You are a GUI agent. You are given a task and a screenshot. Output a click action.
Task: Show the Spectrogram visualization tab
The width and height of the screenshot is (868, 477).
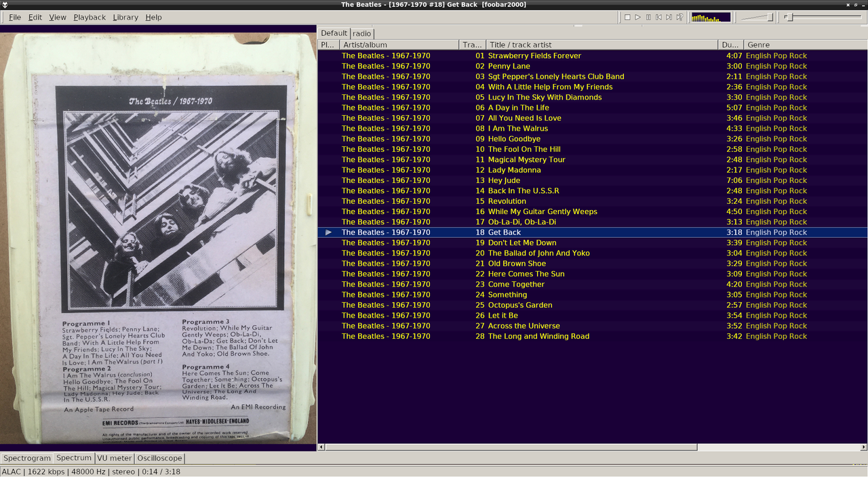pyautogui.click(x=27, y=458)
